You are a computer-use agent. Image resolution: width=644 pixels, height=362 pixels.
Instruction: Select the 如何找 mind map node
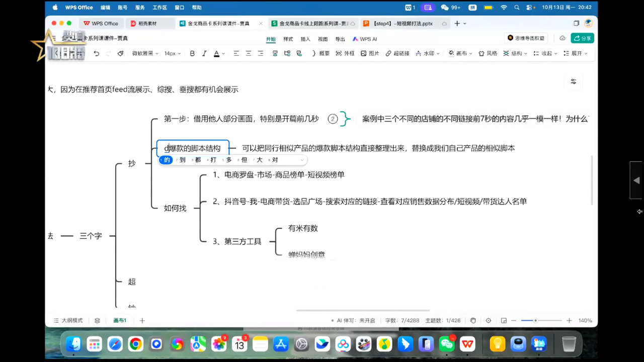tap(175, 208)
